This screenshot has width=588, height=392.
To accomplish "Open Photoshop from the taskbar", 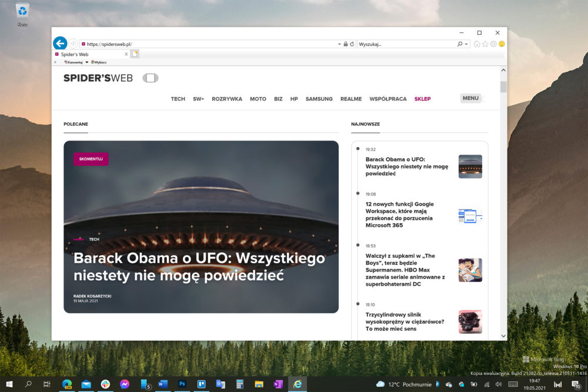I will [182, 384].
